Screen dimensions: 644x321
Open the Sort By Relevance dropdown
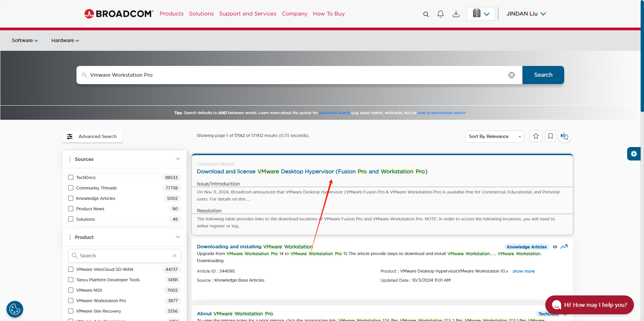click(x=494, y=136)
